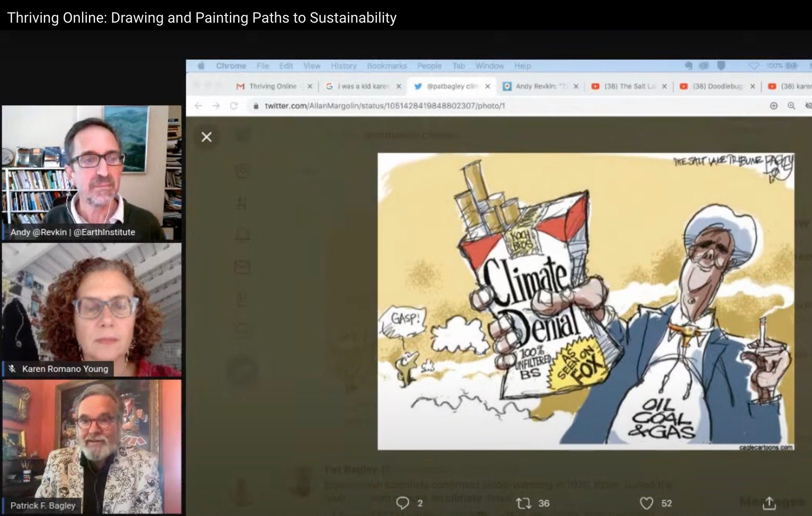Click the 'Patrick F. Bagley' name label
Screen dimensions: 812x516
point(43,506)
